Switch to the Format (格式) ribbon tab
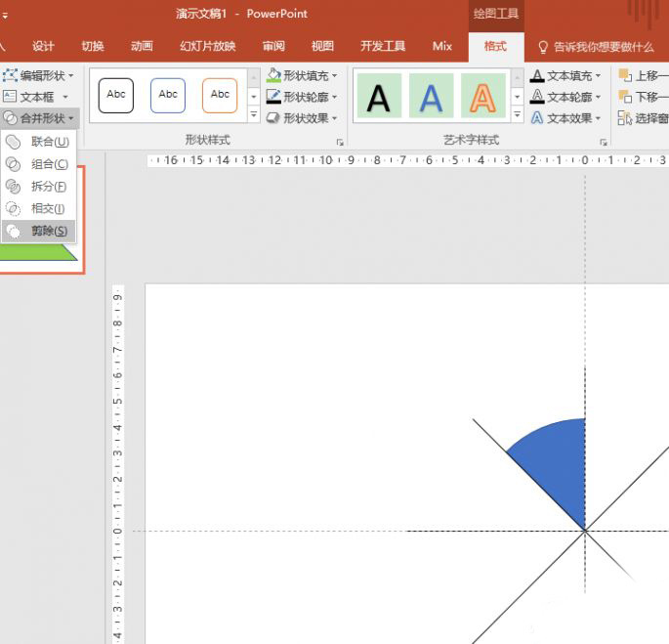This screenshot has width=669, height=644. [x=495, y=46]
